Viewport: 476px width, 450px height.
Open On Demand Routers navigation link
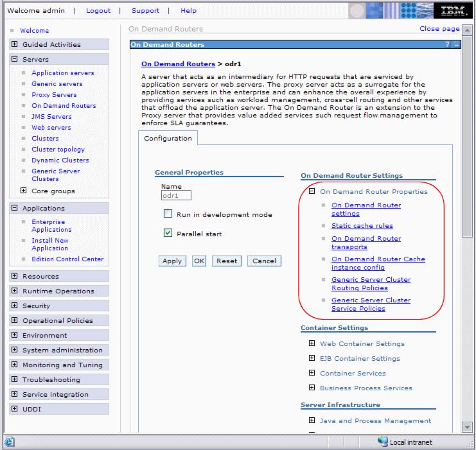pos(64,105)
